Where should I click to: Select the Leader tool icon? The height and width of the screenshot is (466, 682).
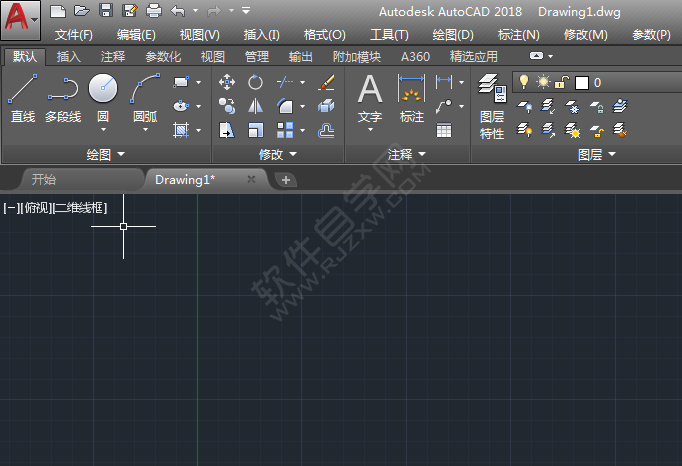pos(444,106)
